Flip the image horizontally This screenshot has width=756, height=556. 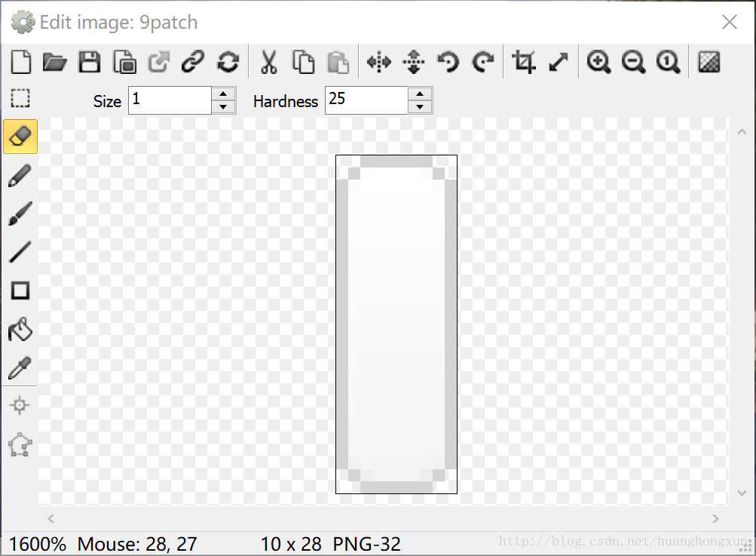tap(379, 62)
